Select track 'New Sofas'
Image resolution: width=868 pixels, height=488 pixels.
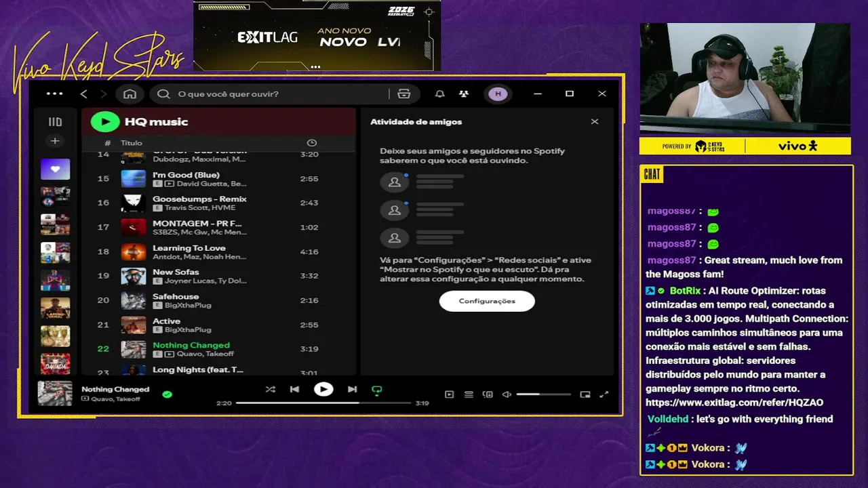pyautogui.click(x=218, y=276)
